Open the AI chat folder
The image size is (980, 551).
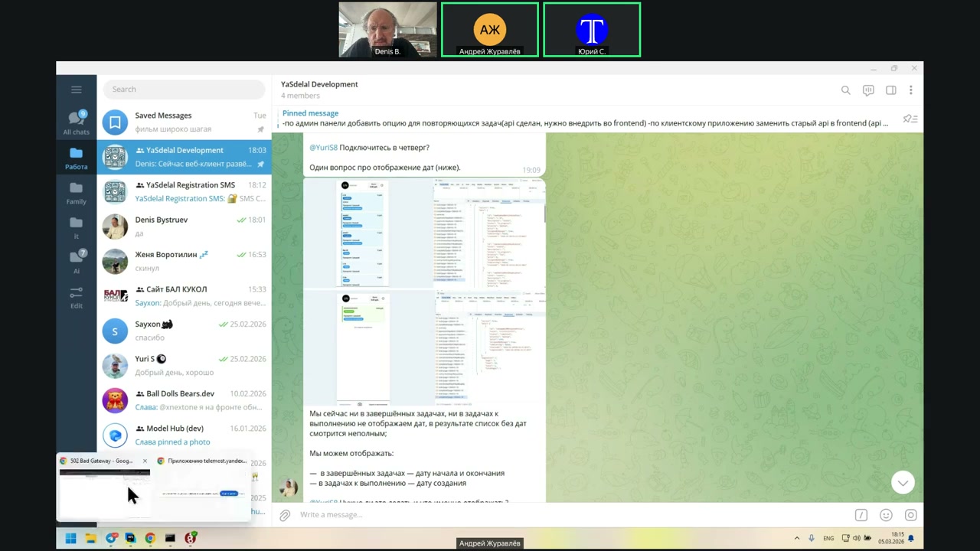(76, 262)
